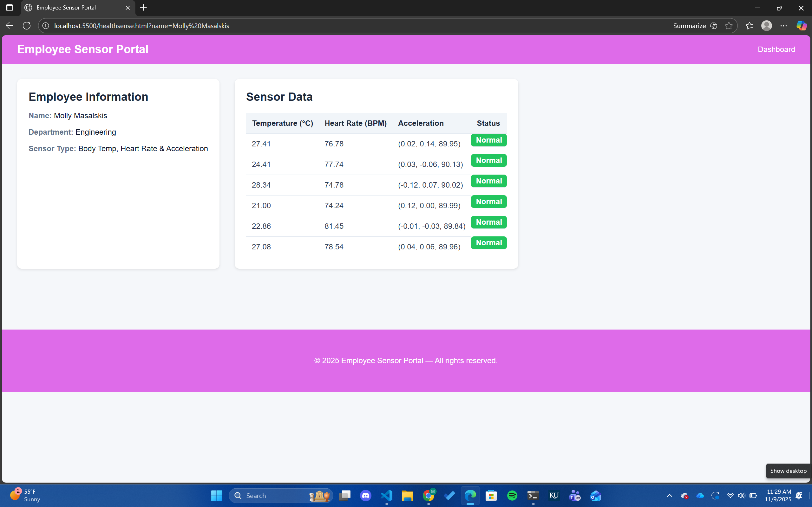Screen dimensions: 812x507
Task: Open the browser profile avatar
Action: click(766, 26)
